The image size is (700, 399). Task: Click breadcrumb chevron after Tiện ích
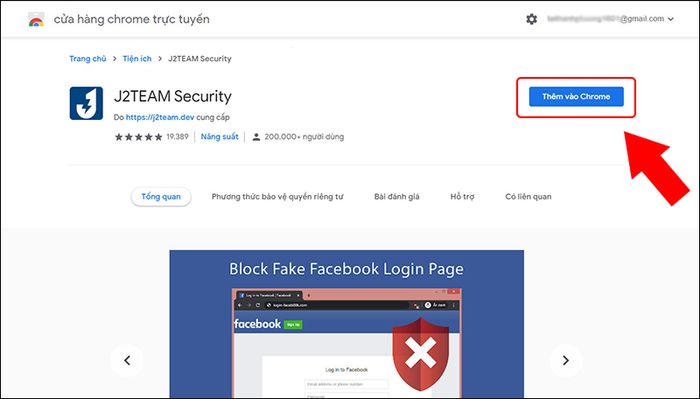pos(160,58)
